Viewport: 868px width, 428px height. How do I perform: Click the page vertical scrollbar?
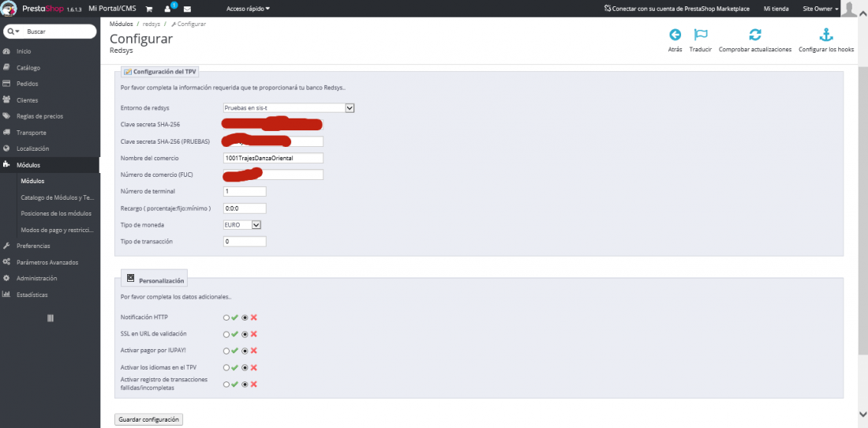(x=863, y=212)
